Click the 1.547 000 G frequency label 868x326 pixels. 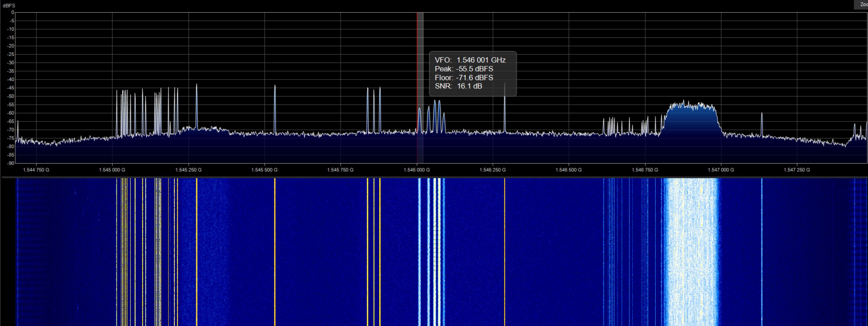(x=721, y=170)
